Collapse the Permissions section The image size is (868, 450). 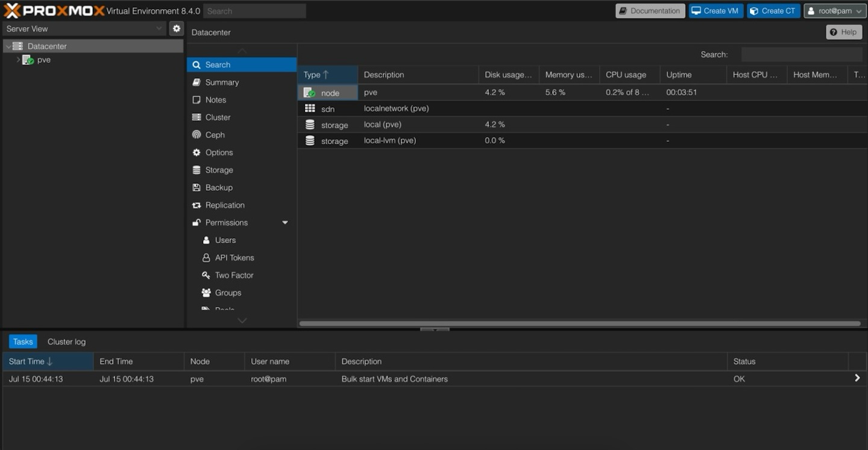click(285, 222)
